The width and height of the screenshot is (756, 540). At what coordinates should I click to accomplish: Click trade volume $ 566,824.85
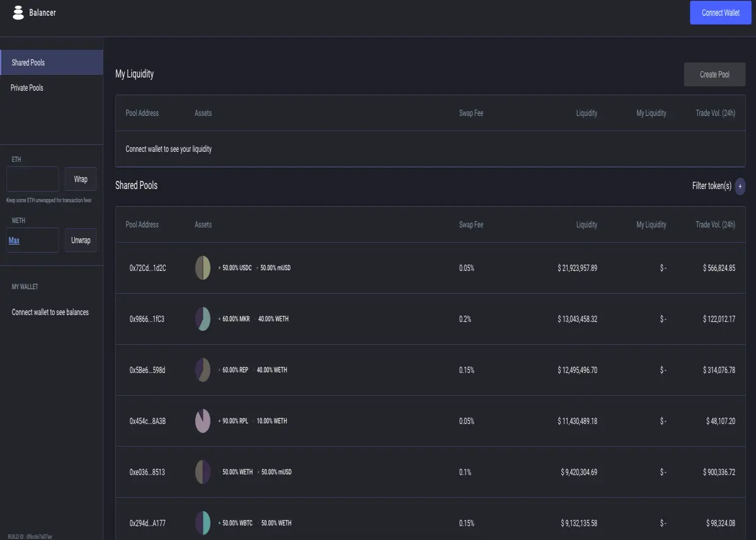pos(719,268)
